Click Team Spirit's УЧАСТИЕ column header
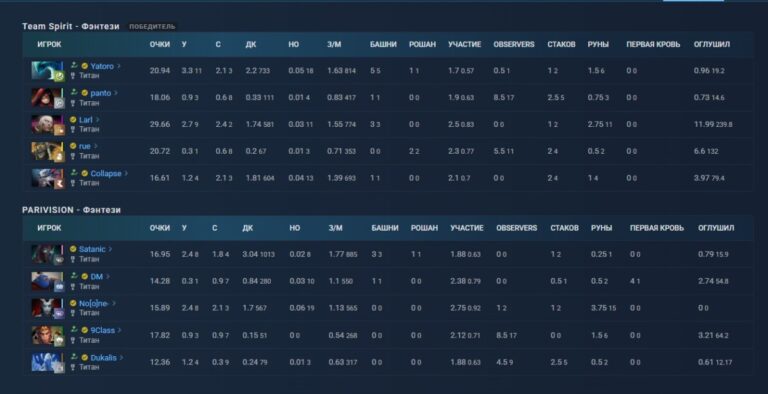 [x=465, y=45]
